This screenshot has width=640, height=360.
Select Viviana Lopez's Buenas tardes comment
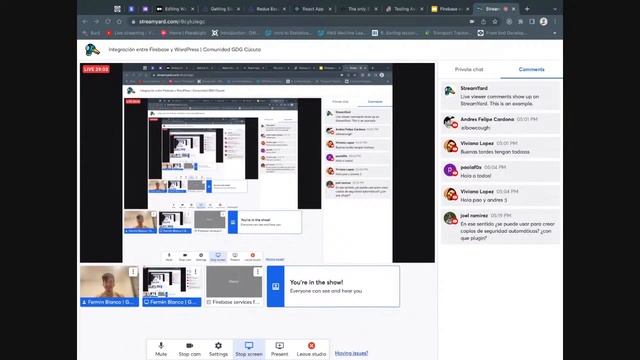coord(500,147)
